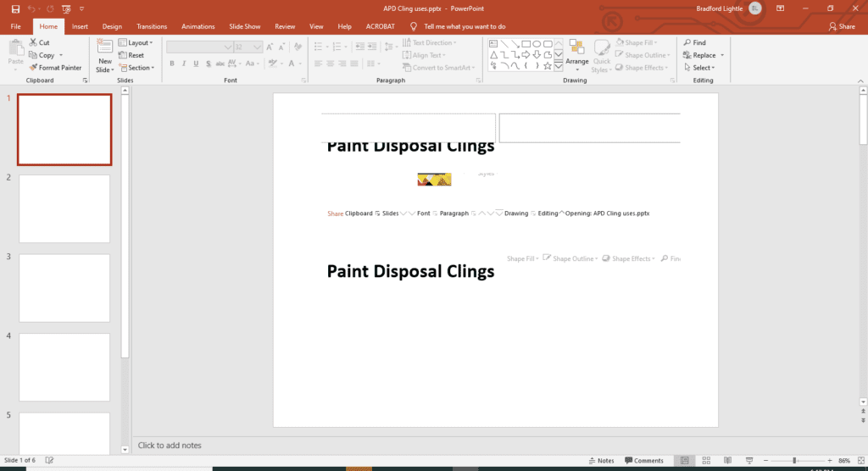The height and width of the screenshot is (471, 868).
Task: Open the Transitions tab
Action: point(152,26)
